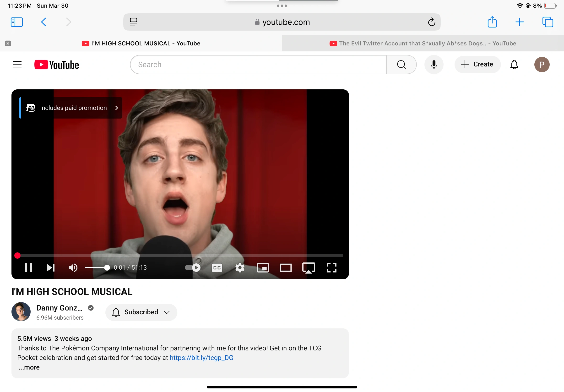Expand Includes paid promotion chevron
564x392 pixels.
(117, 108)
